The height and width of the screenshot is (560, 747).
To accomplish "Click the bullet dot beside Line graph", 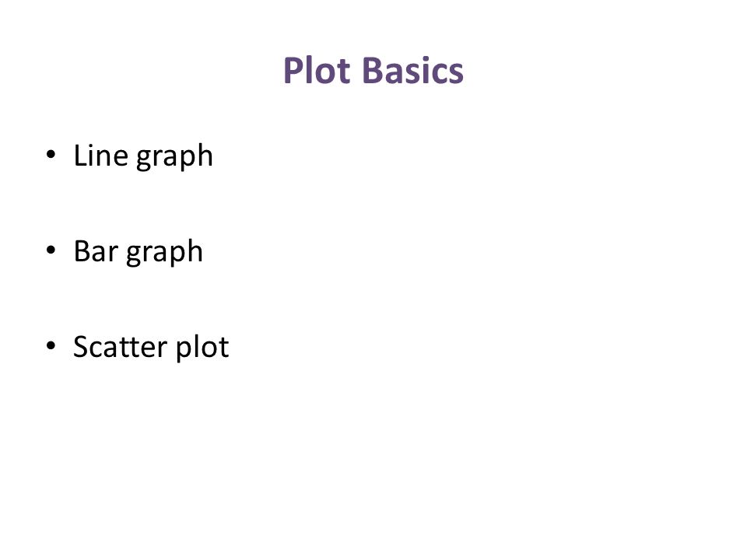I will point(51,155).
